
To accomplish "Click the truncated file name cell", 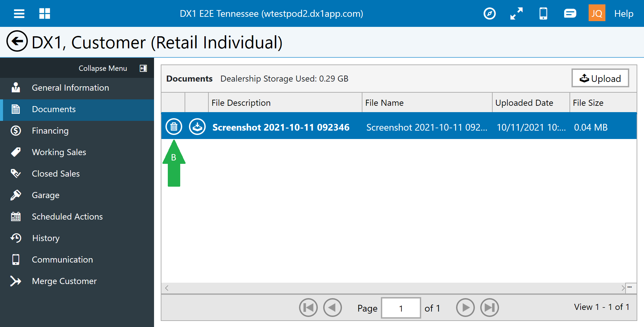I will tap(427, 128).
